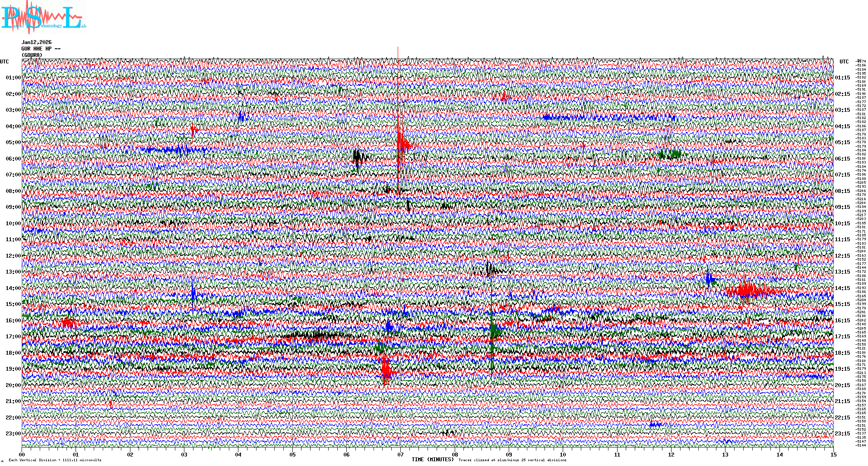Select the GUR HHE HP station text

tap(41, 49)
